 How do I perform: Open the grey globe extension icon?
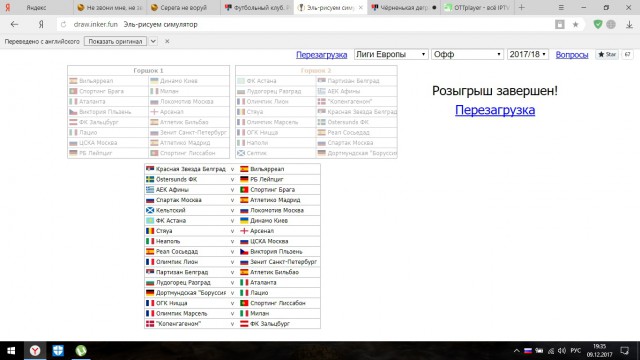point(611,24)
